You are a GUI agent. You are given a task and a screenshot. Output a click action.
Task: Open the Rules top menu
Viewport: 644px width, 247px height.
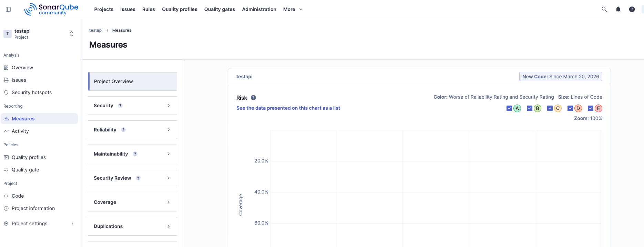pyautogui.click(x=149, y=9)
